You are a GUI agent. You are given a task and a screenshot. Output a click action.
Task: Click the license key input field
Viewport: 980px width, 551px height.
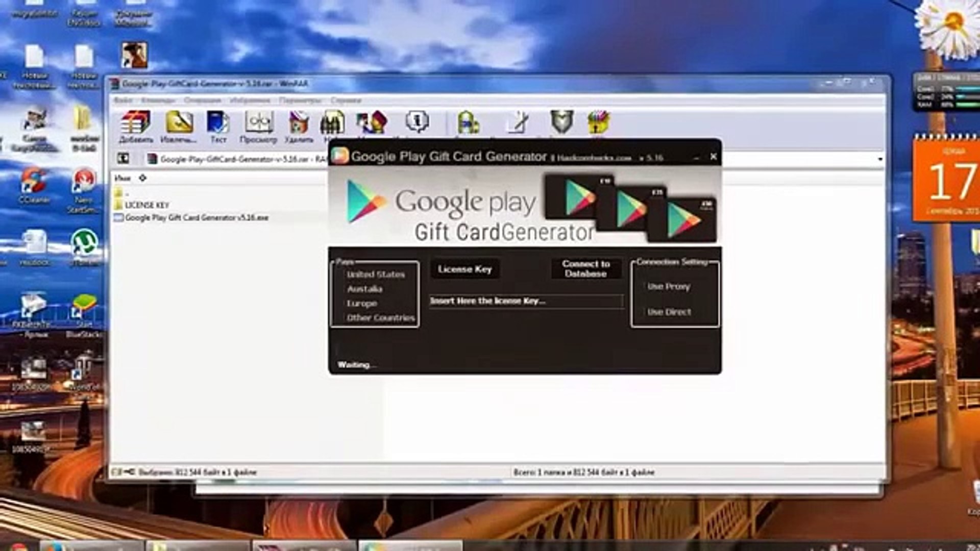(526, 301)
